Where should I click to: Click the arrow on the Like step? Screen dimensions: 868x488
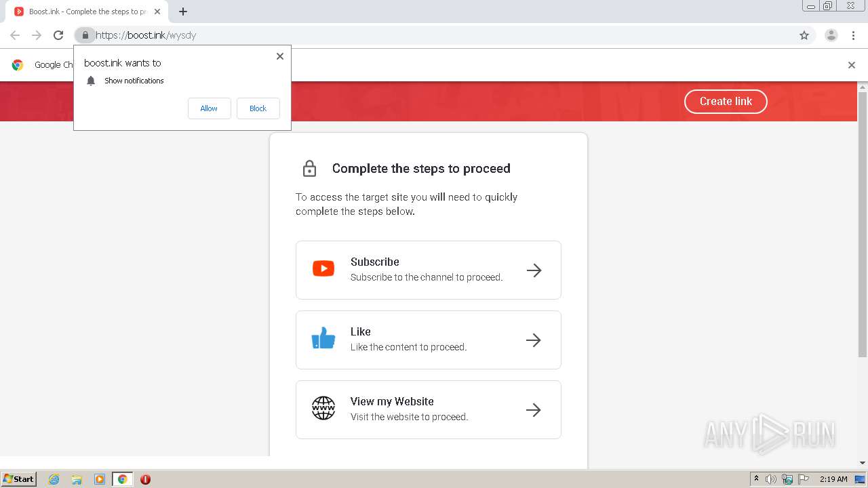[534, 340]
